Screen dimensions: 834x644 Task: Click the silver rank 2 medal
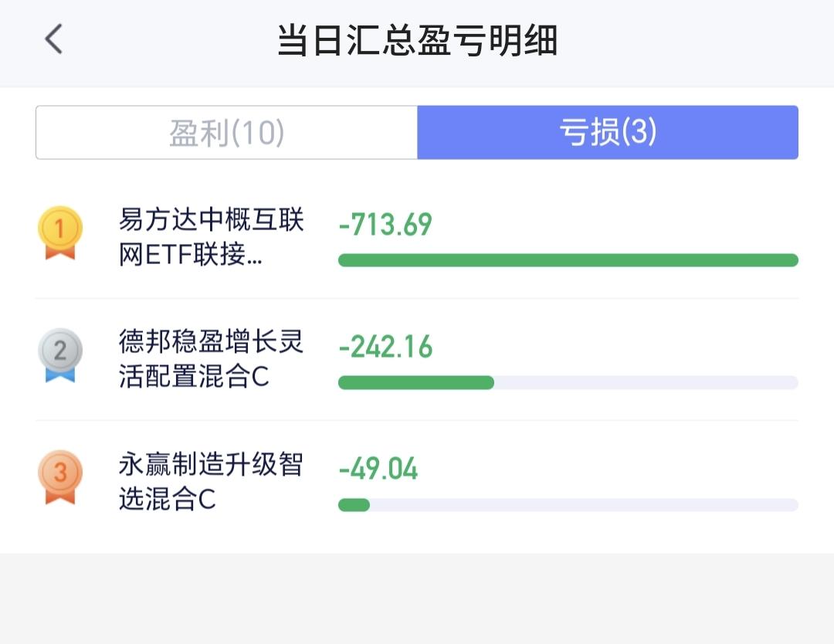pos(60,355)
